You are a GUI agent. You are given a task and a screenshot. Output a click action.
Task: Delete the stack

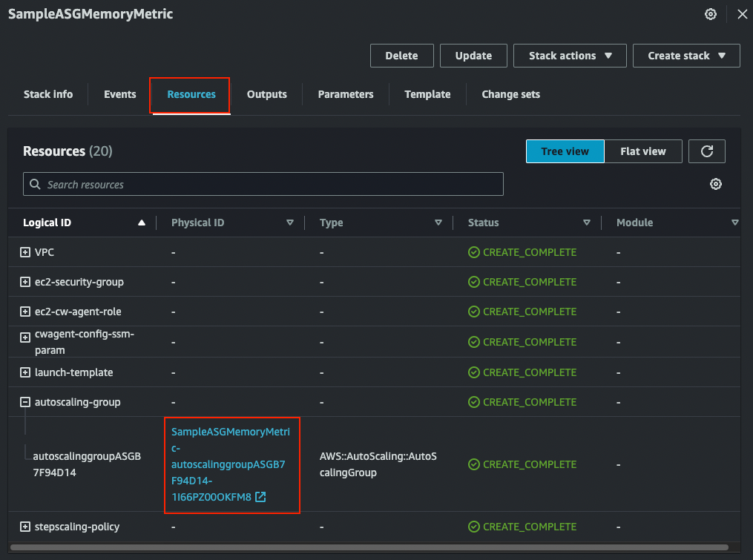tap(401, 56)
